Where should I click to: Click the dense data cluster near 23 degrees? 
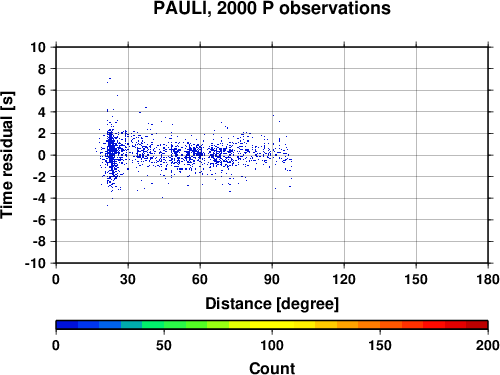click(x=111, y=153)
